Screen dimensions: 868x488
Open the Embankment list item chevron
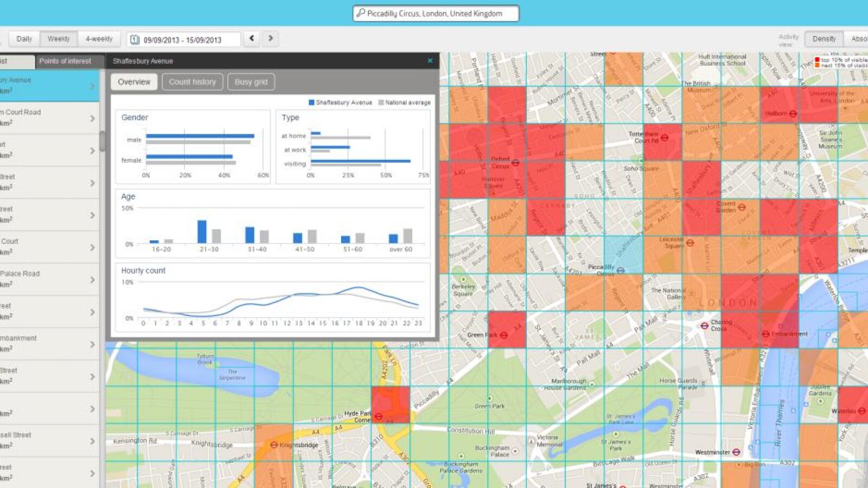click(x=92, y=344)
